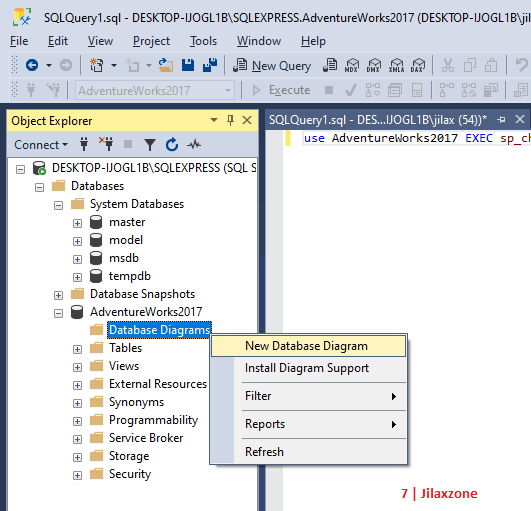Click the Save disk icon
The image size is (531, 511).
[x=188, y=65]
